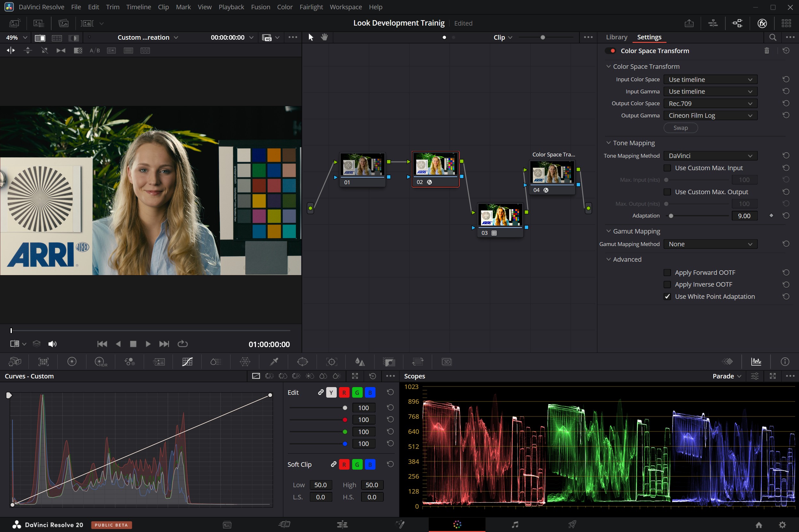Open the 3D stereoscopic palette
The width and height of the screenshot is (799, 532).
click(x=447, y=362)
